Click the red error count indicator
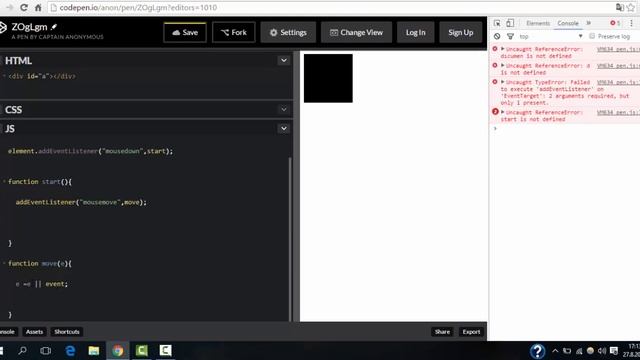The height and width of the screenshot is (360, 640). (x=615, y=23)
